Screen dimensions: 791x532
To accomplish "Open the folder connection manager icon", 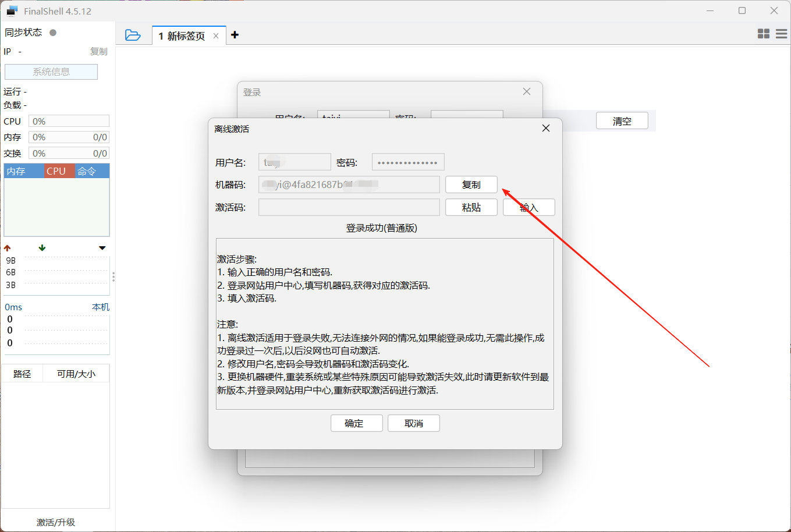I will (133, 36).
